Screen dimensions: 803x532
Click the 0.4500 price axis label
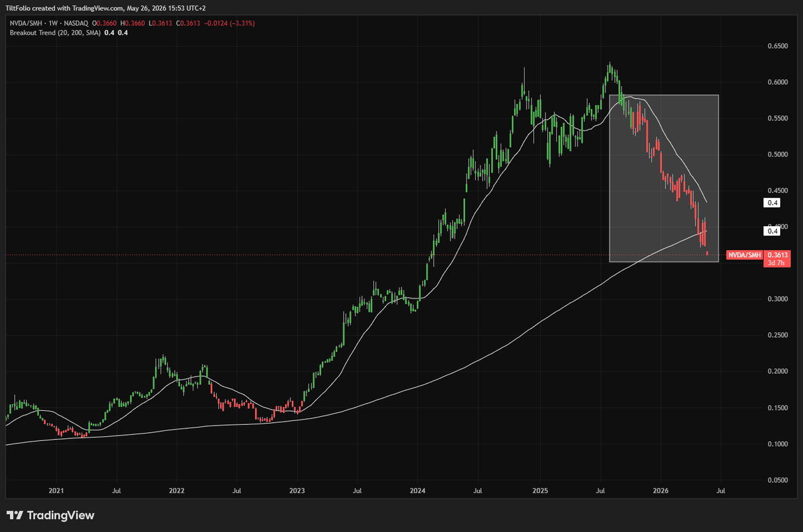coord(778,191)
